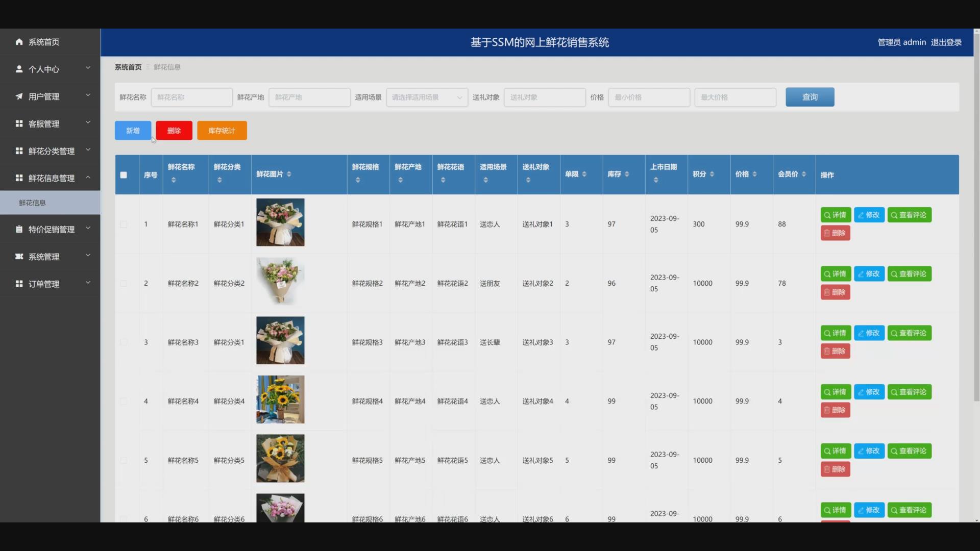This screenshot has width=980, height=551.
Task: Sort table by 库存 column arrows
Action: point(627,174)
